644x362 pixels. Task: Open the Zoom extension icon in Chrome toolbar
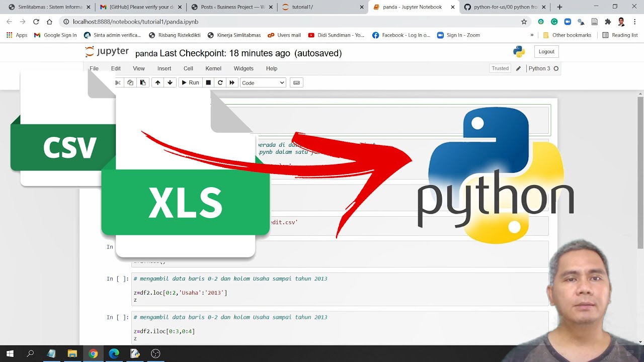point(568,22)
